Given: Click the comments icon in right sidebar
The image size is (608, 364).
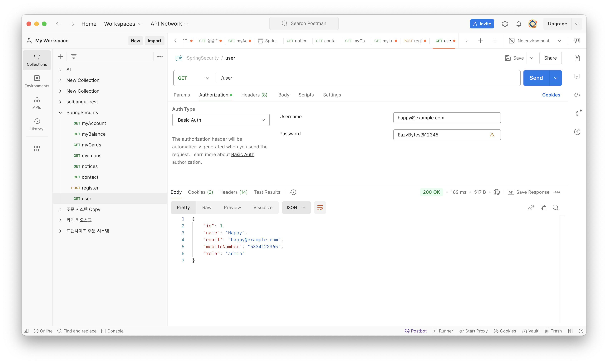Looking at the screenshot, I should [x=577, y=76].
